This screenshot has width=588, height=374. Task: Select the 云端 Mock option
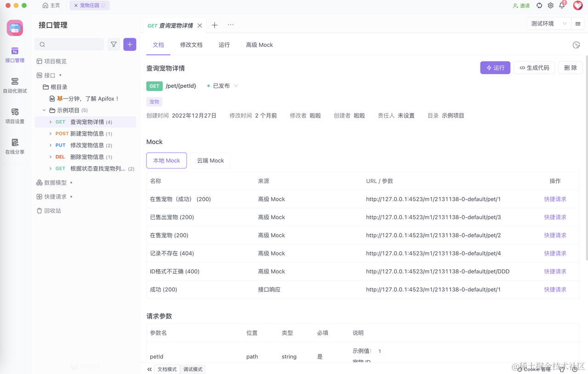pos(210,160)
